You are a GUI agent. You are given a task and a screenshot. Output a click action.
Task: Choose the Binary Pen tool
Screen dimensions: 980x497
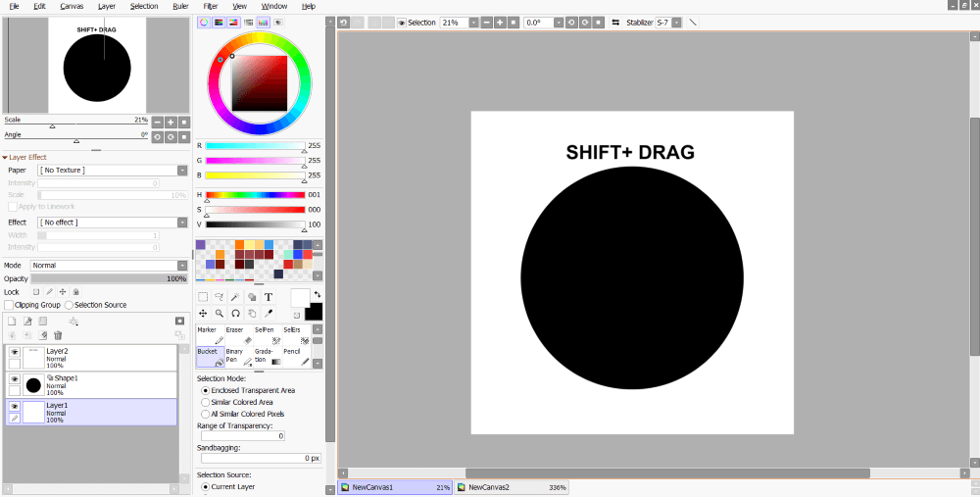click(x=239, y=357)
